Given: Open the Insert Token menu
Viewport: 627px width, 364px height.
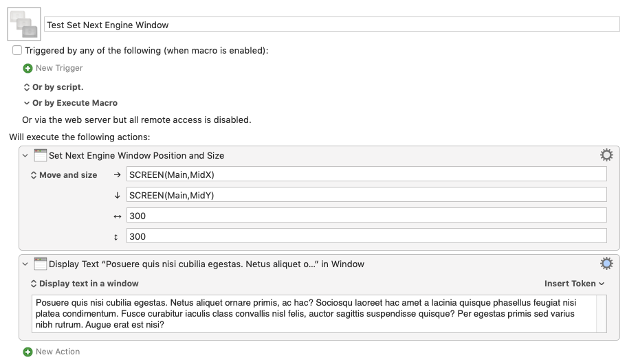Looking at the screenshot, I should click(x=574, y=284).
